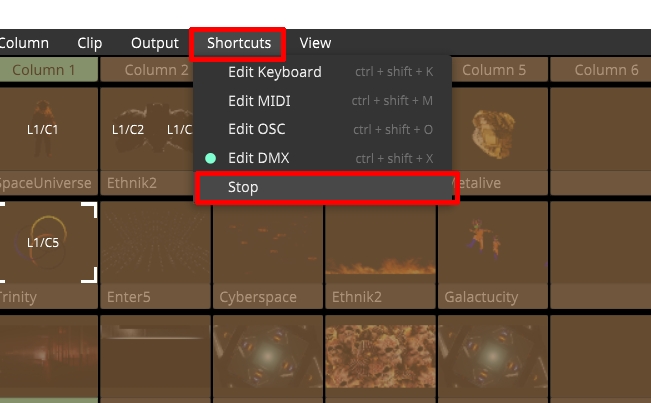Select the SpaceUniverse astronaut clip thumbnail

(49, 129)
